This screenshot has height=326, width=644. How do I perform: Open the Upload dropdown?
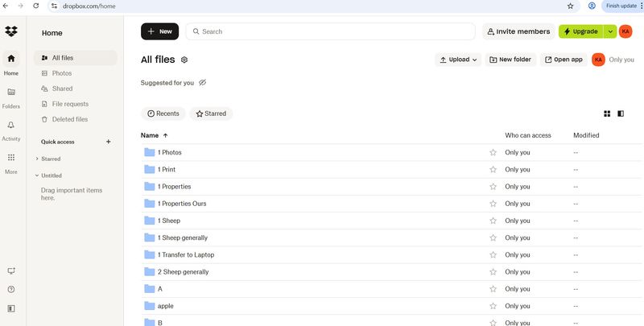(x=459, y=60)
